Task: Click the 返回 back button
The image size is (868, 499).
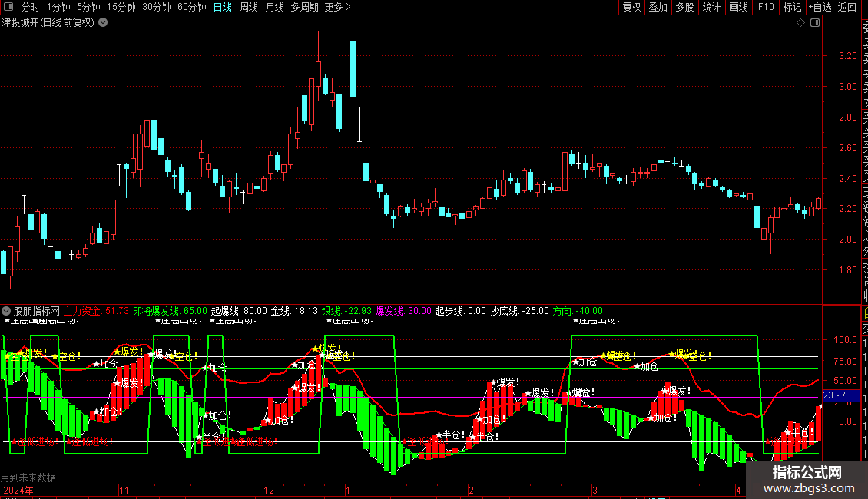Action: click(x=847, y=7)
